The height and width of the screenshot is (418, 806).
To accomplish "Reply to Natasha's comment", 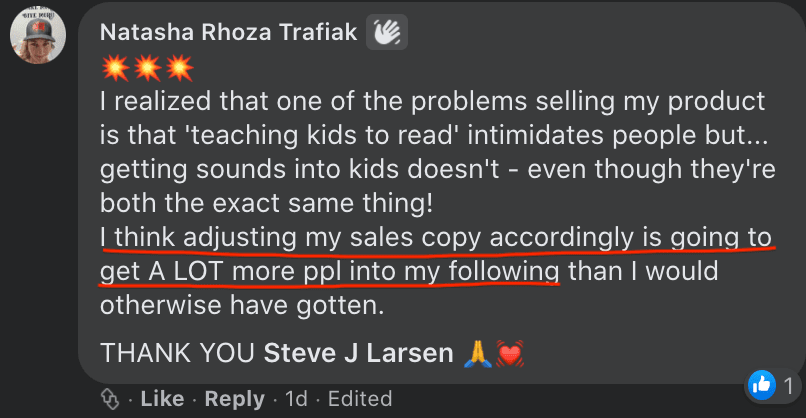I will [234, 399].
